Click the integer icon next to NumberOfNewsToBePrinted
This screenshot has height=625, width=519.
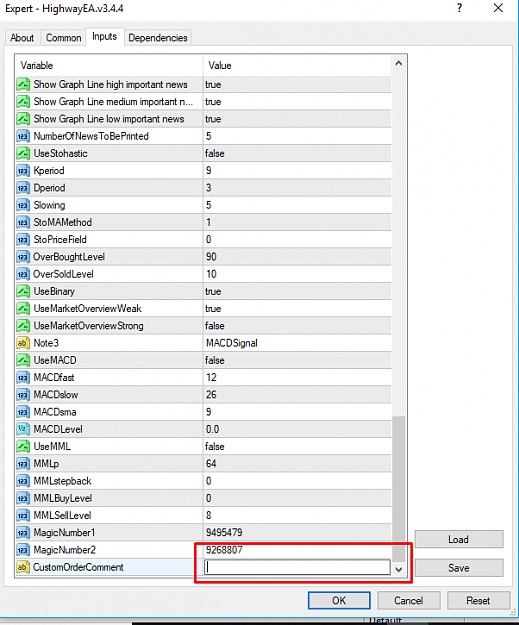(23, 136)
